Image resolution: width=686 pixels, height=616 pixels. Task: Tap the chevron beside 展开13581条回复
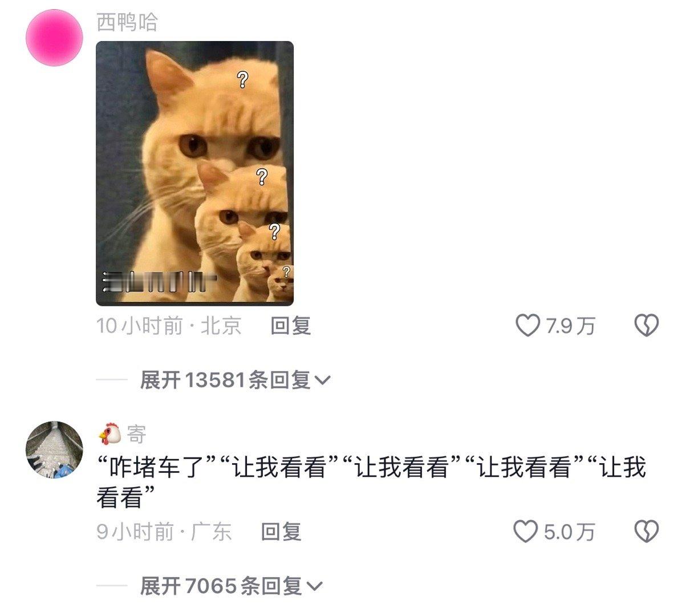[322, 380]
